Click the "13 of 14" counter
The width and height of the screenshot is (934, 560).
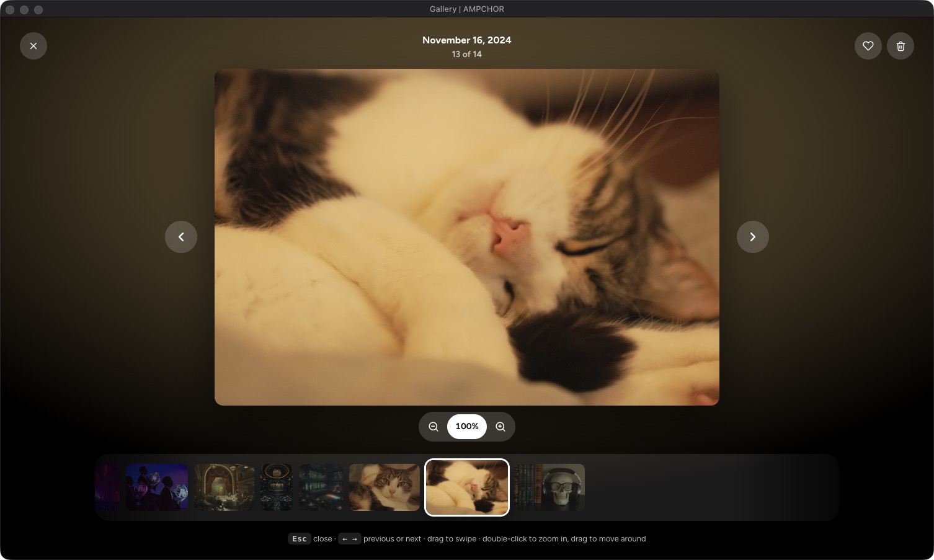click(467, 55)
